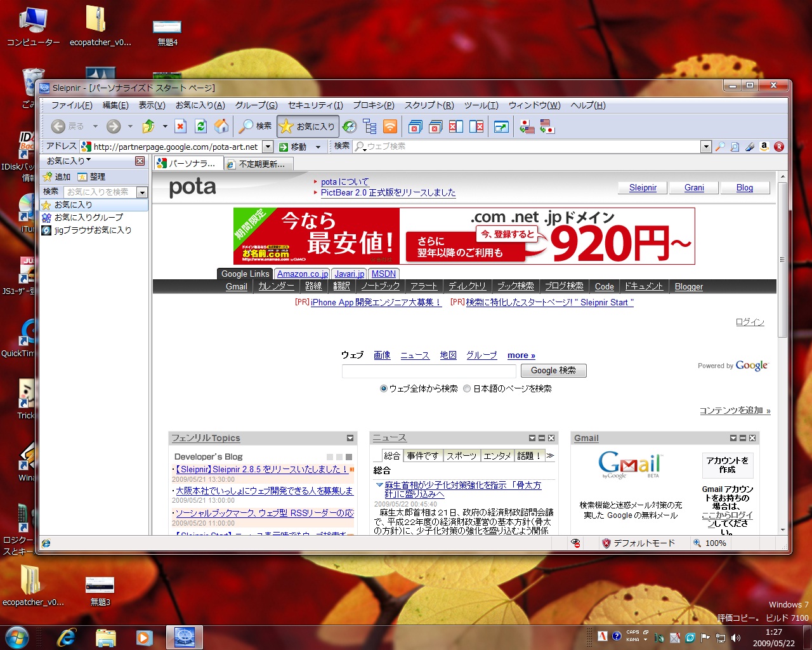This screenshot has width=812, height=650.
Task: Click the Up folder icon in toolbar
Action: pyautogui.click(x=148, y=126)
